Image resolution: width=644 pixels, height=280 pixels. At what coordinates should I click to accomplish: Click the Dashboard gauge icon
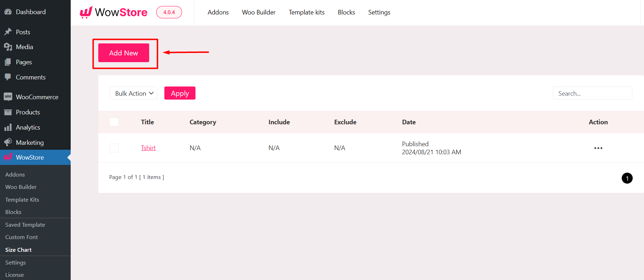point(8,12)
